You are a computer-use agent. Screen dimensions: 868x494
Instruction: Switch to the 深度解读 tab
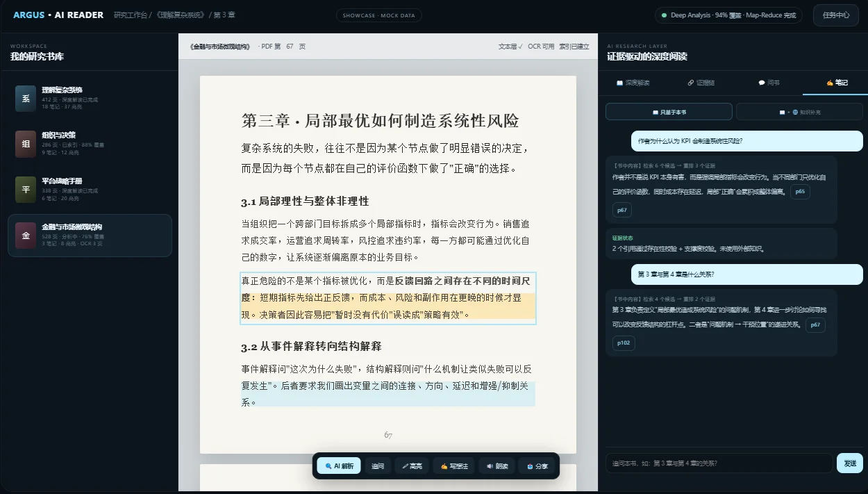(x=633, y=83)
